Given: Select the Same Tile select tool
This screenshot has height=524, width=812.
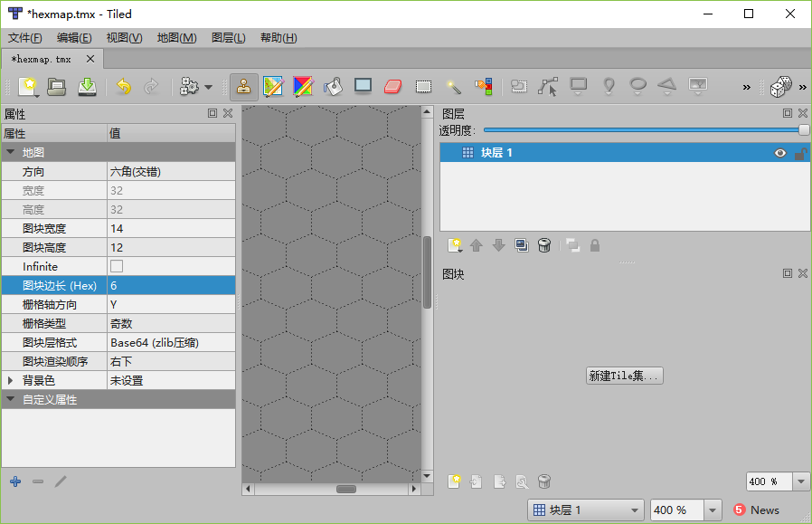Looking at the screenshot, I should tap(484, 87).
